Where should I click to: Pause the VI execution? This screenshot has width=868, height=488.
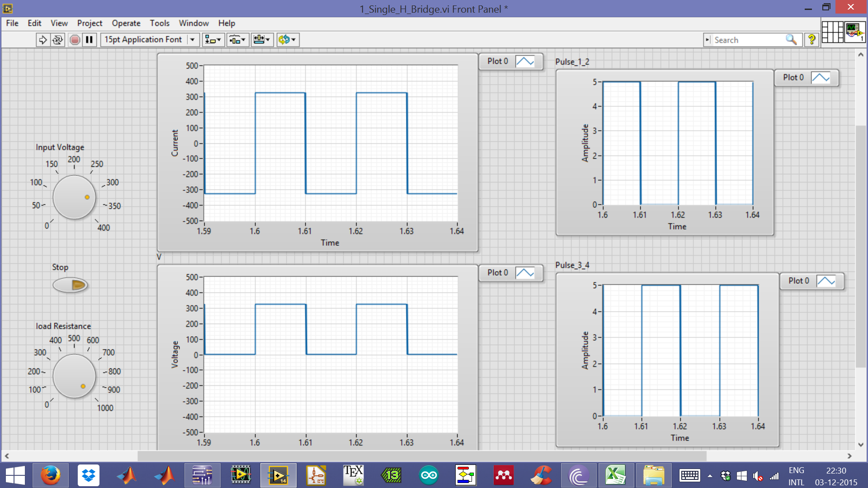(90, 40)
